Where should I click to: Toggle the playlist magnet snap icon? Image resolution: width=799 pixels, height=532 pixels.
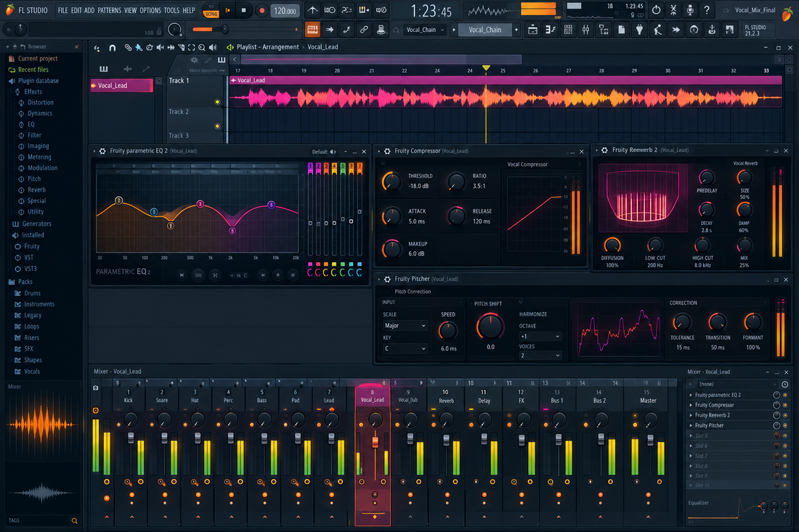pos(112,48)
